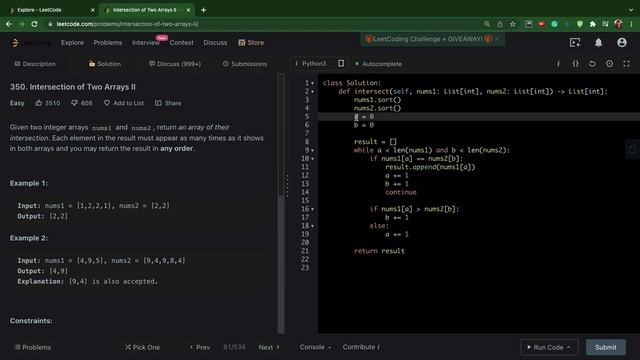
Task: Open Interview in the navigation bar
Action: click(x=146, y=42)
